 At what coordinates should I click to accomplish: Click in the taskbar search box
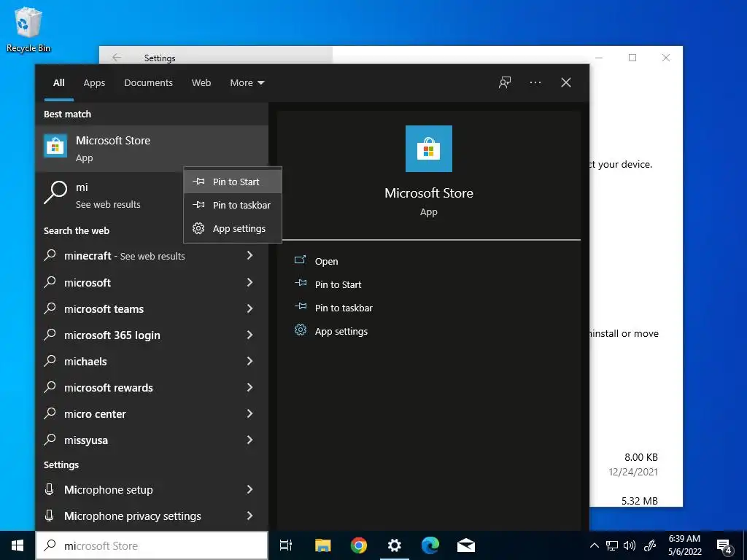click(152, 545)
